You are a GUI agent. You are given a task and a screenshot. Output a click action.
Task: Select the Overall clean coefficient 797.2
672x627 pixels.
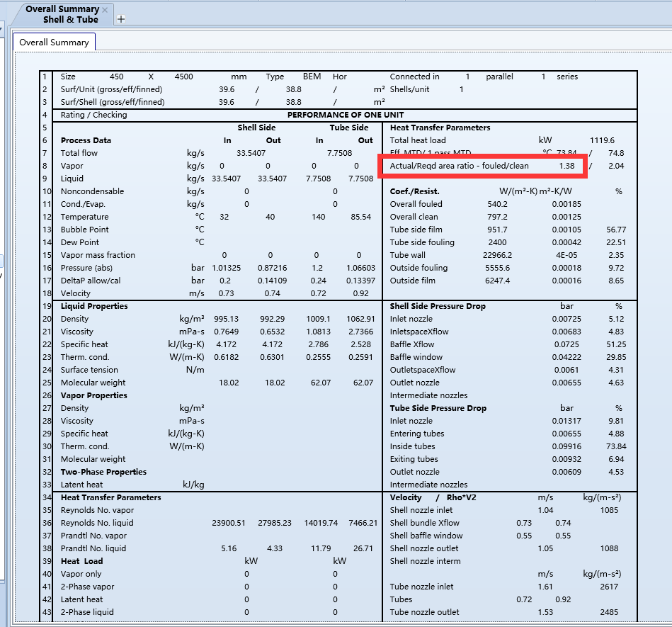(x=497, y=217)
